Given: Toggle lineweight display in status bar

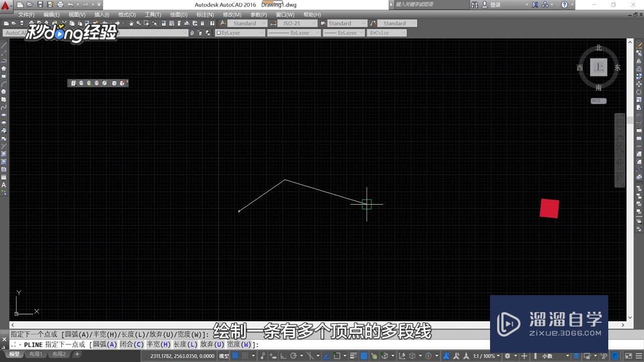Looking at the screenshot, I should [353, 356].
